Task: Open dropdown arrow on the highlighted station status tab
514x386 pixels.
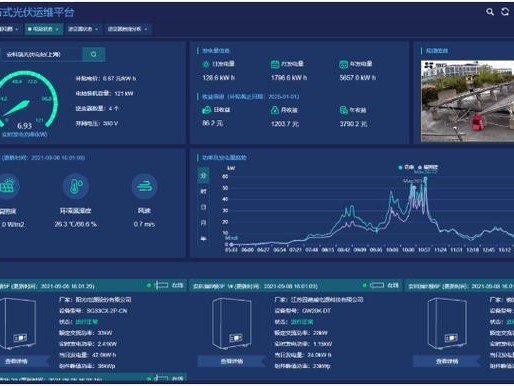Action: (57, 29)
